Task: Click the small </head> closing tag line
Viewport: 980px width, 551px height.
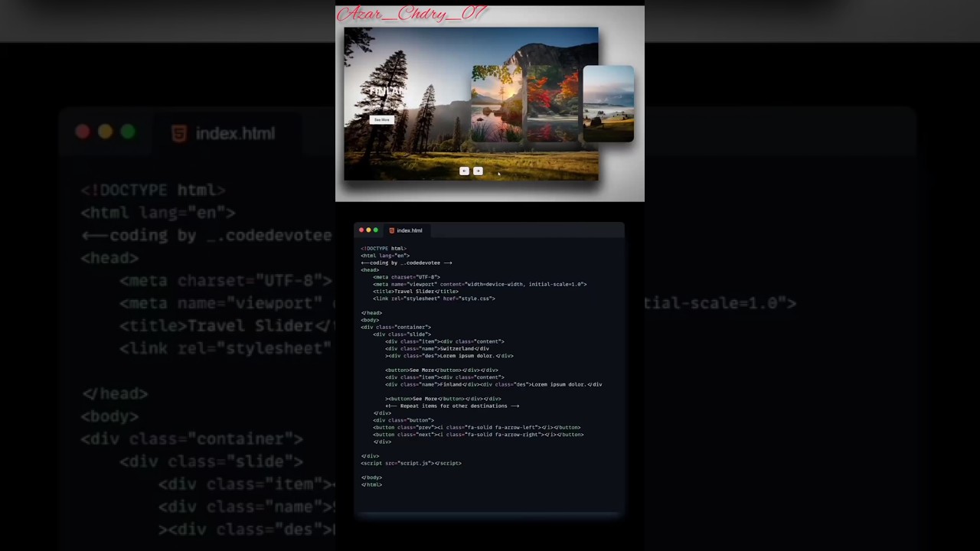Action: [x=371, y=313]
